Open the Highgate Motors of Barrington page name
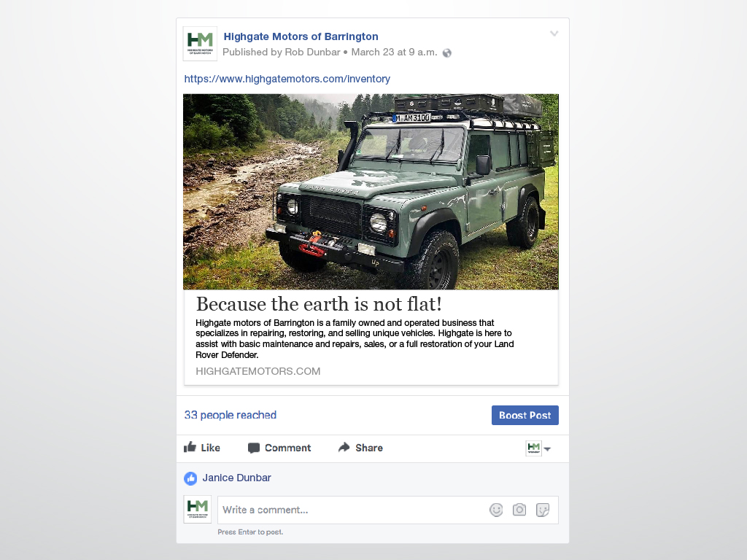Viewport: 747px width, 560px height. [x=301, y=36]
